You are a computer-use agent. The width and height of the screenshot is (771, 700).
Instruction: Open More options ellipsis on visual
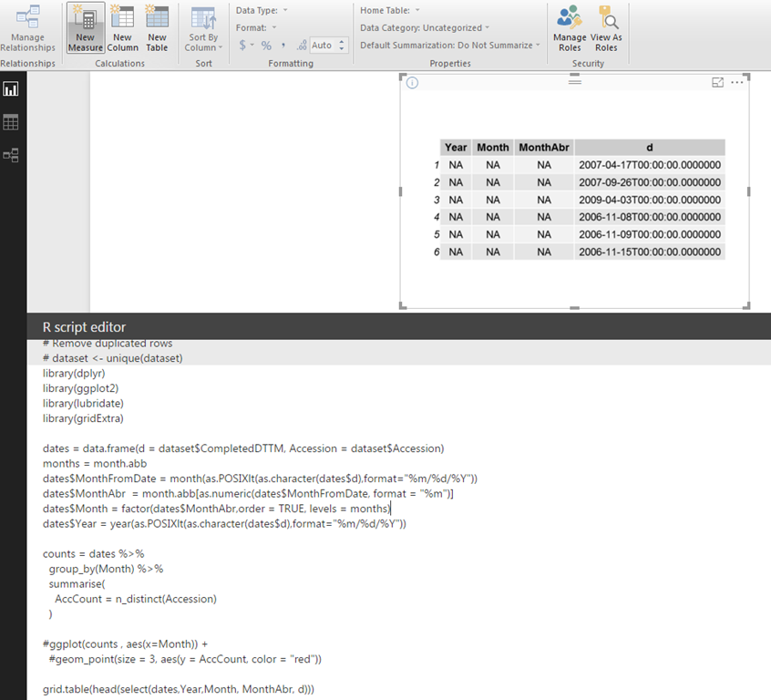click(737, 82)
